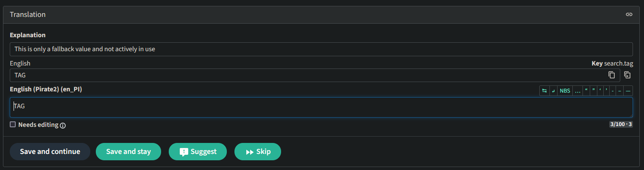Skip to the next string
This screenshot has height=170, width=644.
[258, 151]
